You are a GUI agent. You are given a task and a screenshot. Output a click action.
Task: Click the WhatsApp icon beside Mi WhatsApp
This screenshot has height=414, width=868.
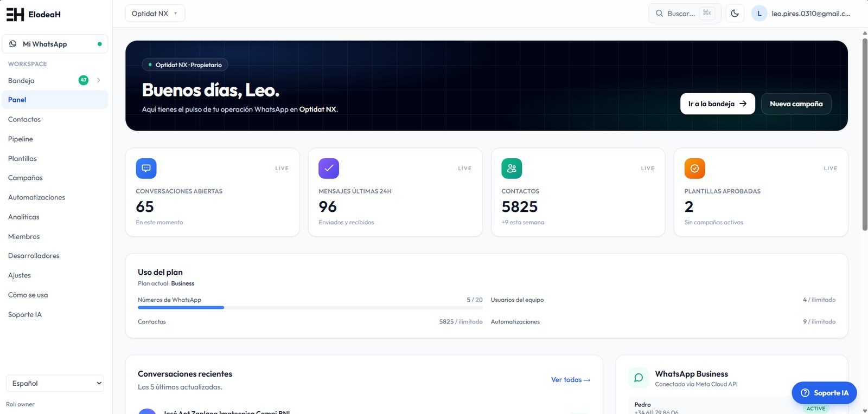click(13, 44)
